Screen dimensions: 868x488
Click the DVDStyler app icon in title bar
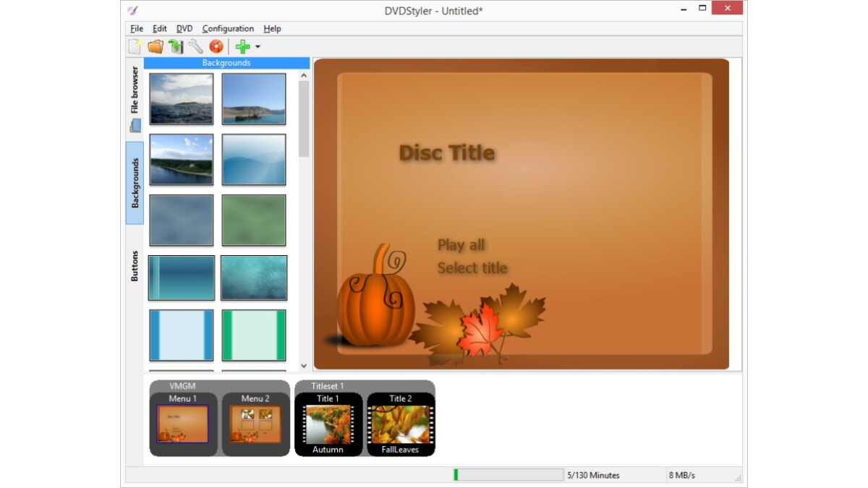tap(132, 10)
